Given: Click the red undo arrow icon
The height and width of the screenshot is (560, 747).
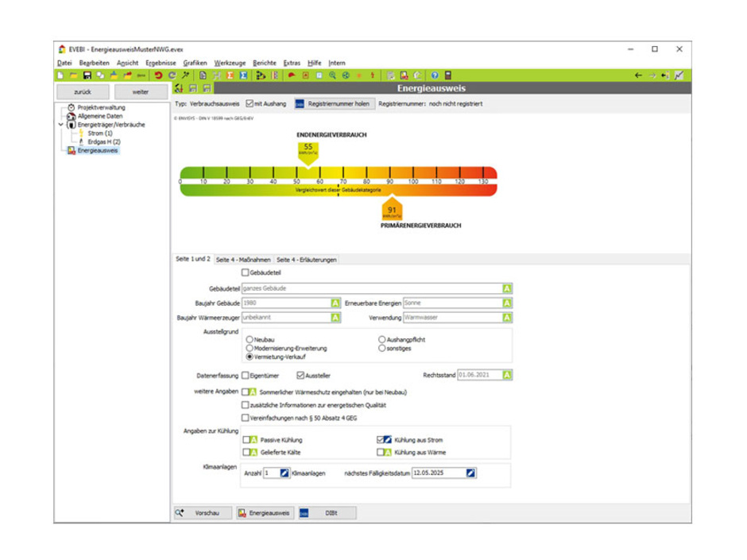Looking at the screenshot, I should tap(158, 75).
